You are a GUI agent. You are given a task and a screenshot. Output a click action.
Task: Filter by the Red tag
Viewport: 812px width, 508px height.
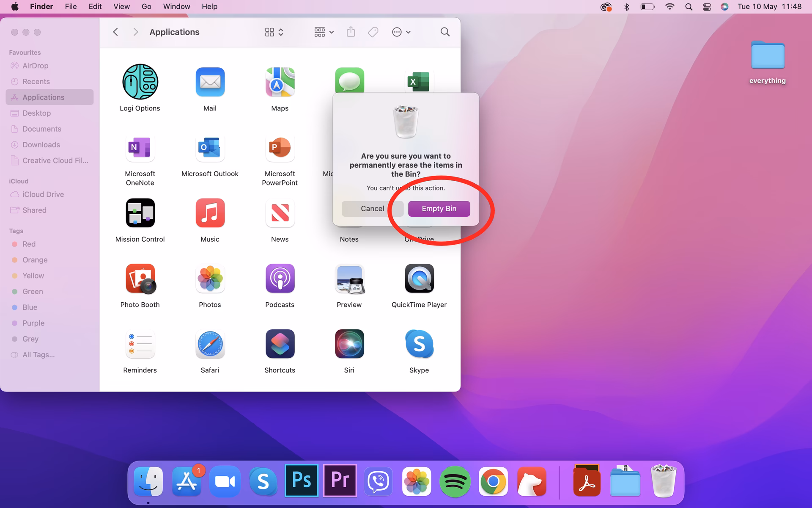49,244
